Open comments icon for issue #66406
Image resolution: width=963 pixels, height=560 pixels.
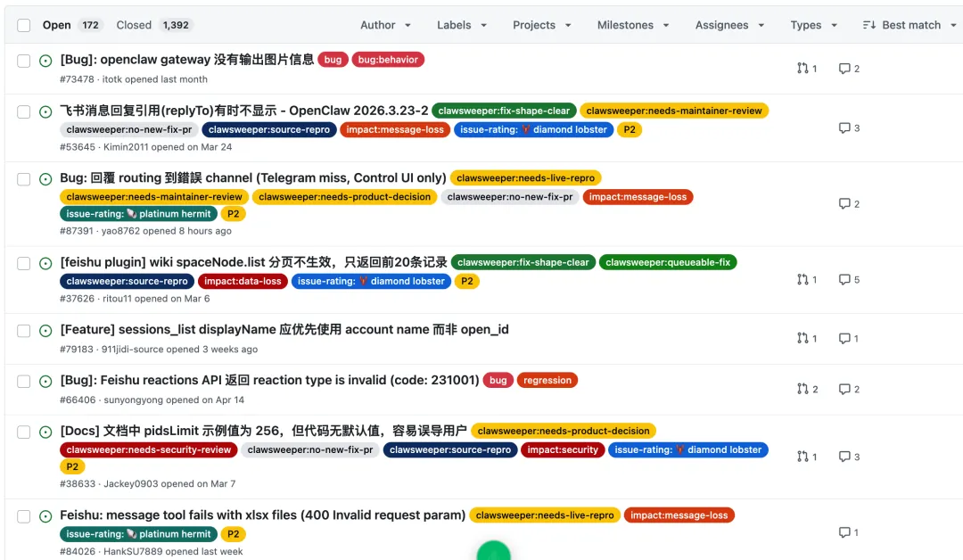(x=844, y=389)
